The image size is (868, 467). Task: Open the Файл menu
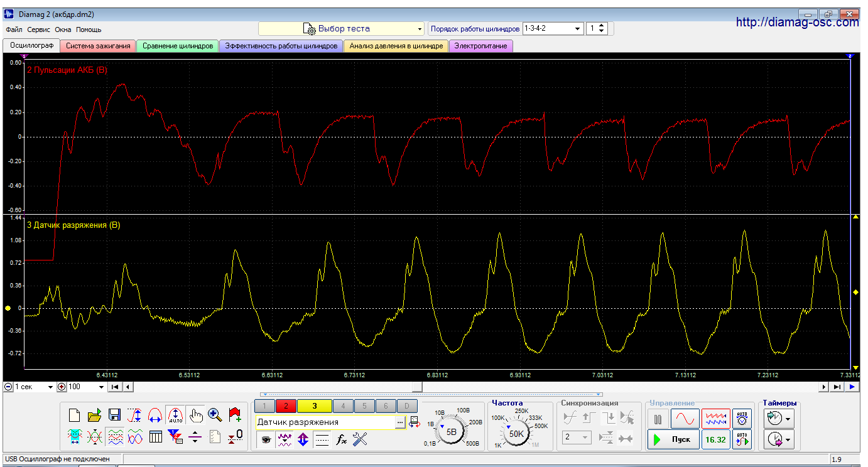tap(14, 30)
